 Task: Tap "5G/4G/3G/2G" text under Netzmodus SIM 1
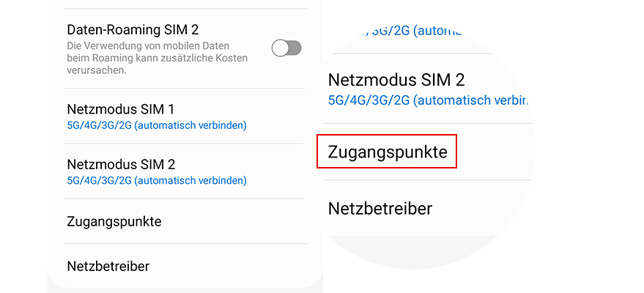98,125
